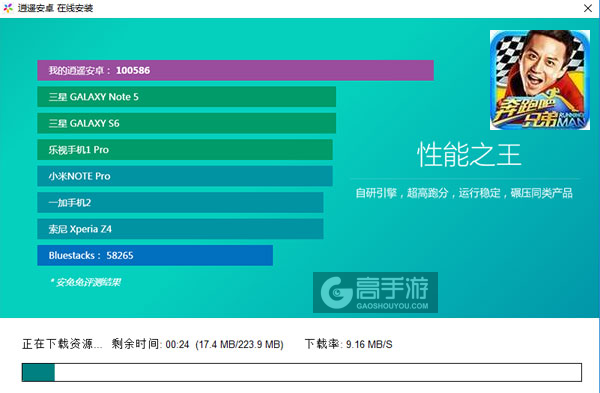The width and height of the screenshot is (600, 393).
Task: Click the download progress bar
Action: click(302, 372)
